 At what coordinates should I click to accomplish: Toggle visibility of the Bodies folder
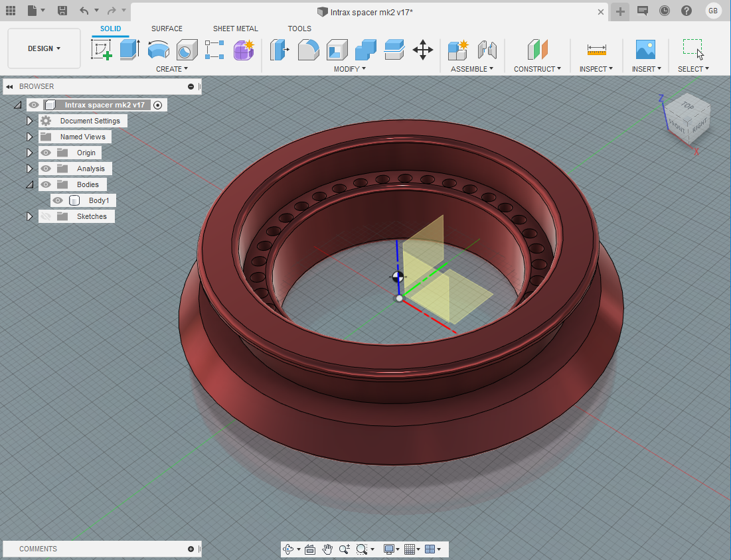tap(46, 184)
